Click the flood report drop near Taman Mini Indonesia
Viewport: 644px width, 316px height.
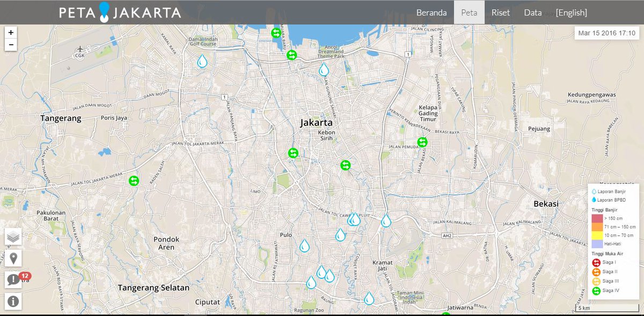pyautogui.click(x=369, y=298)
